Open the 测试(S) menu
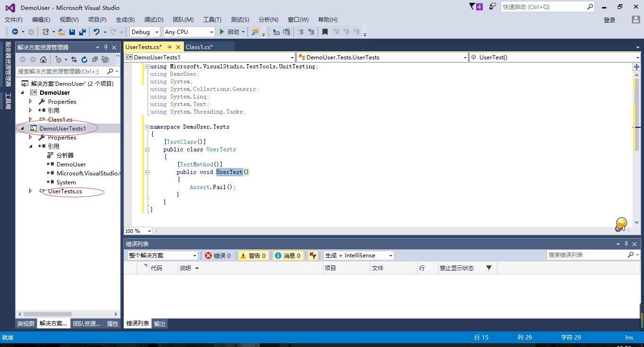Screen dimensions: 644x347 (x=240, y=19)
